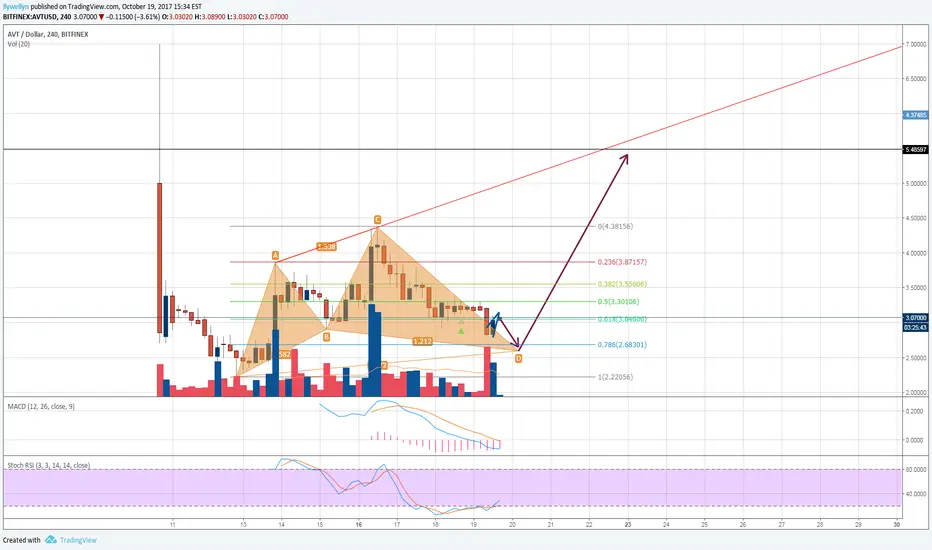Click the orange D pattern point label
The width and height of the screenshot is (932, 550).
[518, 359]
